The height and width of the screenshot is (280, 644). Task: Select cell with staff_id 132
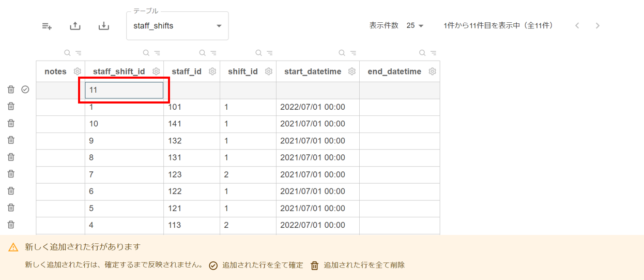(192, 141)
